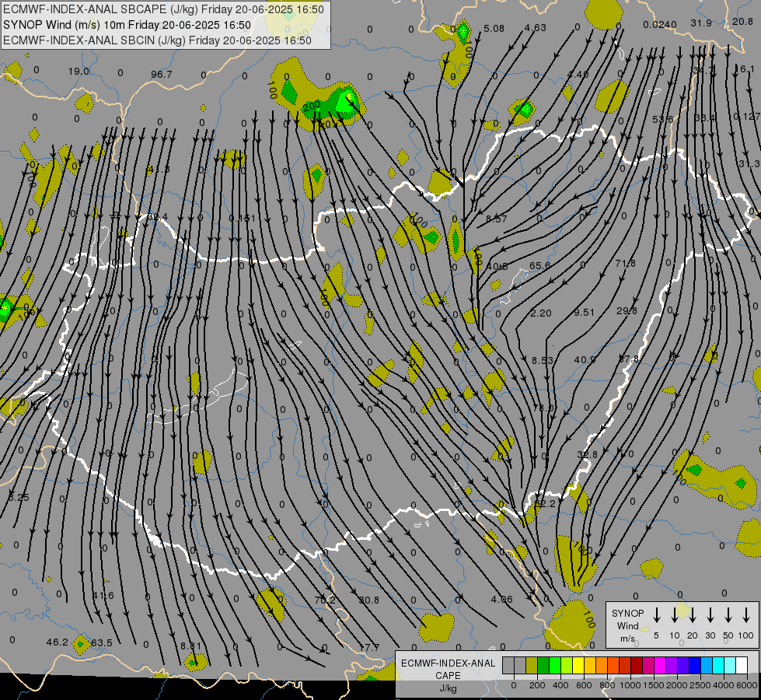Click the 20.8 value in top right corner
Viewport: 761px width, 700px height.
click(x=742, y=21)
